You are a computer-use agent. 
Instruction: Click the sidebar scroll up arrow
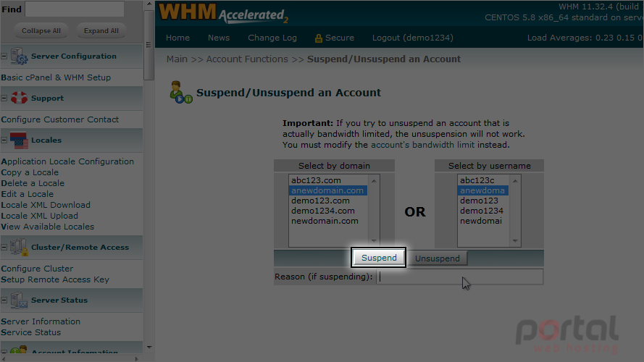[x=149, y=4]
